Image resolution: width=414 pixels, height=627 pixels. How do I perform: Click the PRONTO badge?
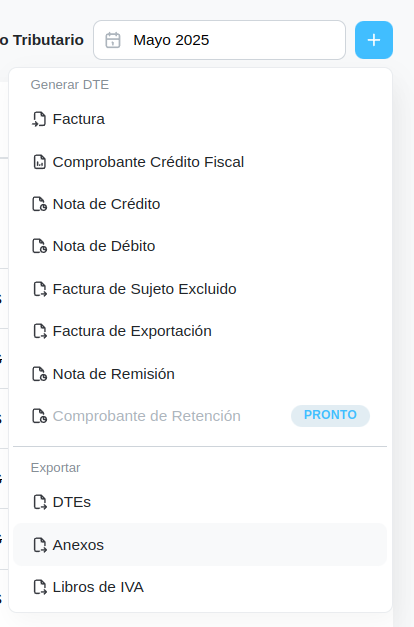[x=330, y=415]
